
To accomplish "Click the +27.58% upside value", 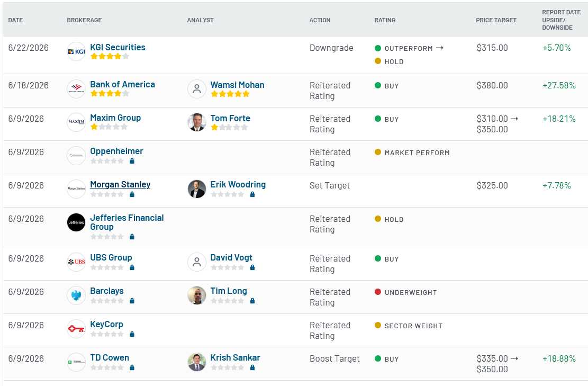I will coord(559,86).
